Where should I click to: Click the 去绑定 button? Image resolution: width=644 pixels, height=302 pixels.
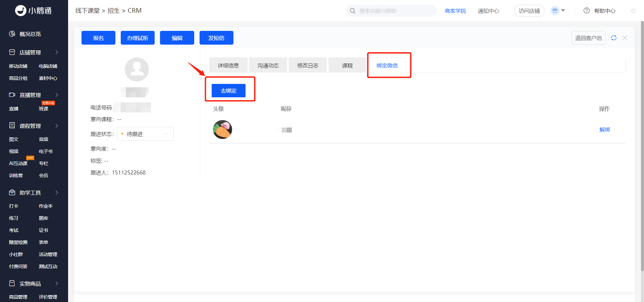pyautogui.click(x=228, y=91)
